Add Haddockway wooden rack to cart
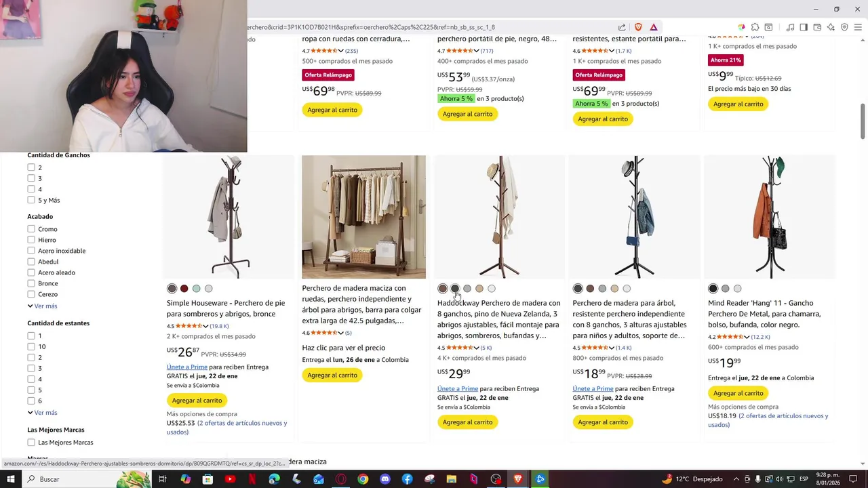868x488 pixels. pos(467,422)
